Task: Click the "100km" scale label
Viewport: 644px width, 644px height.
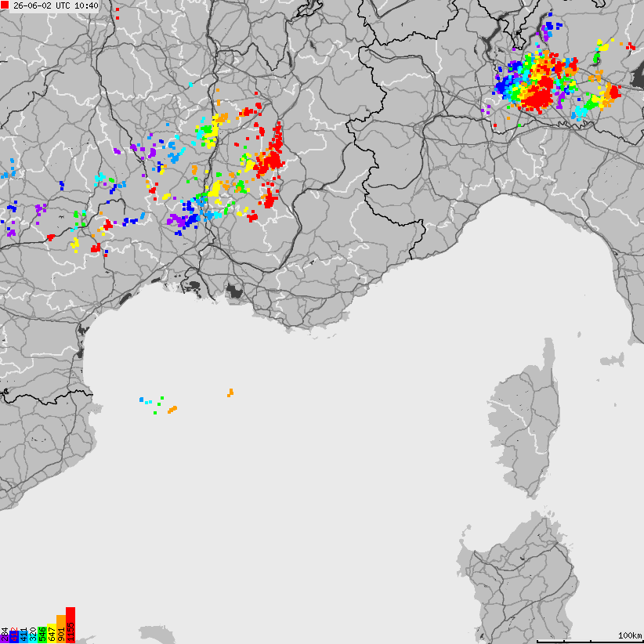Action: [631, 635]
